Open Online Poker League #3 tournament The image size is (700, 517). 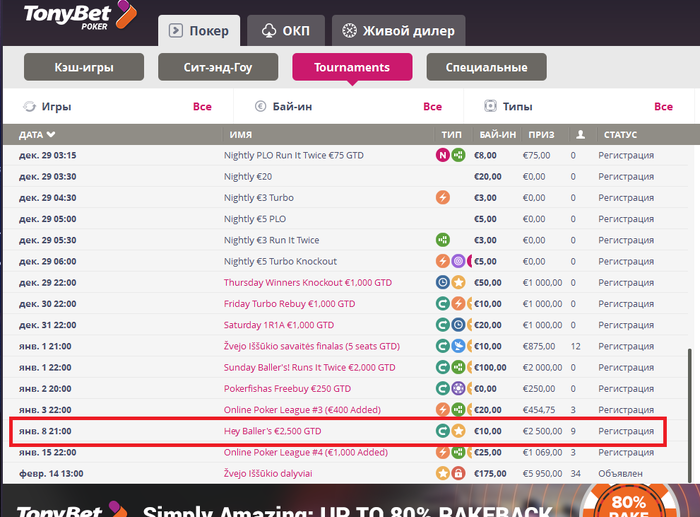302,410
